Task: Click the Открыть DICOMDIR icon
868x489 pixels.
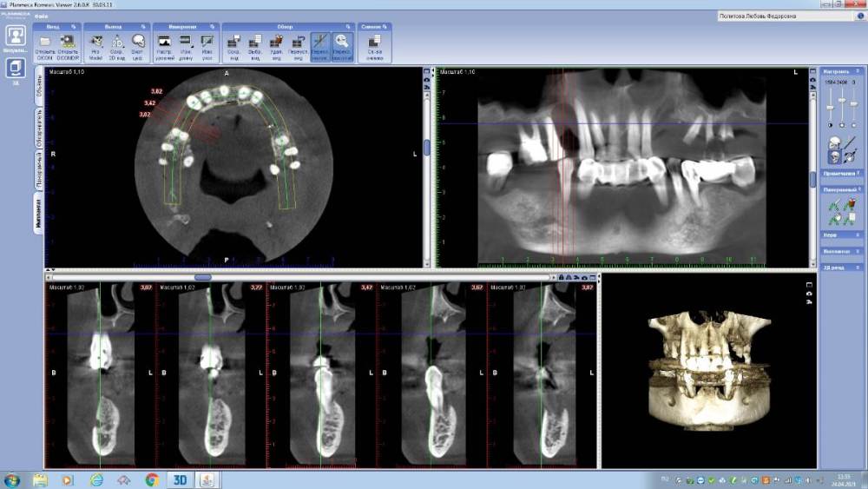Action: click(65, 42)
